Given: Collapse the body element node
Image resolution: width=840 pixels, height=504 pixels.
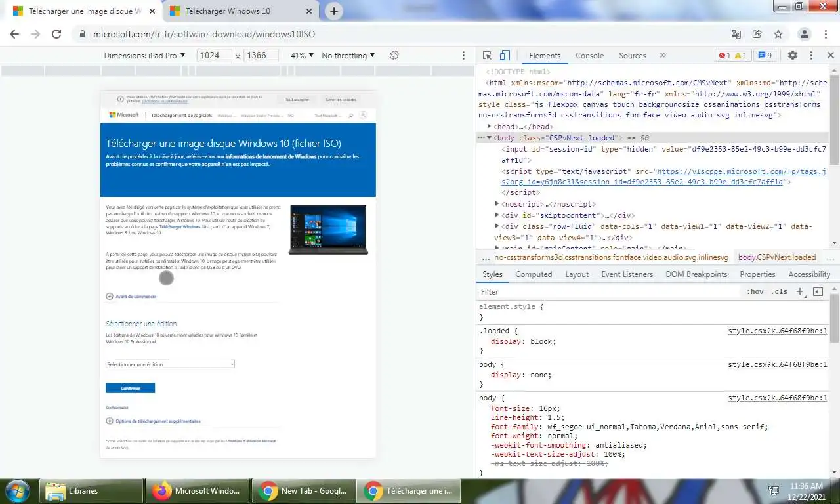Looking at the screenshot, I should (489, 138).
